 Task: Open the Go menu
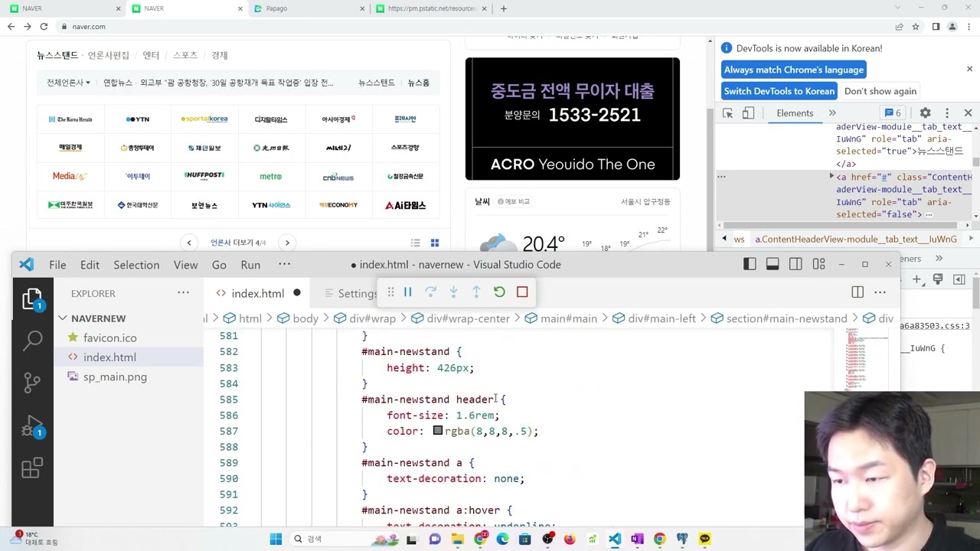pyautogui.click(x=219, y=265)
